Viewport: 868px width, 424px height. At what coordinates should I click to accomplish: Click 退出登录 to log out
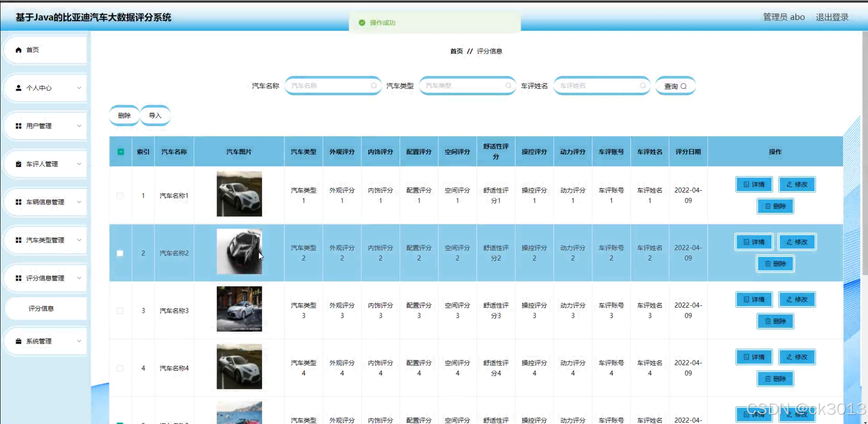tap(832, 17)
